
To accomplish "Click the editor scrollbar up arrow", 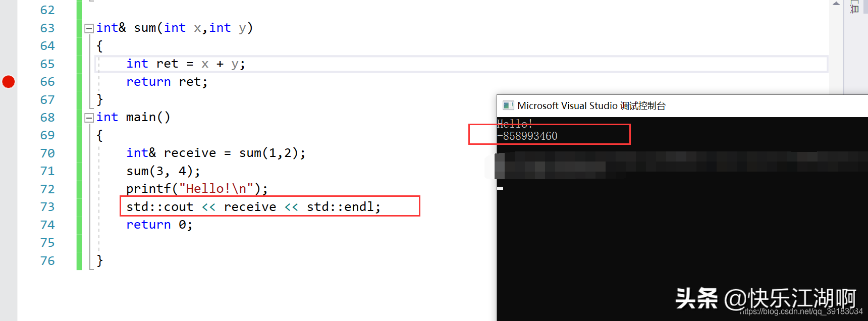I will tap(836, 4).
